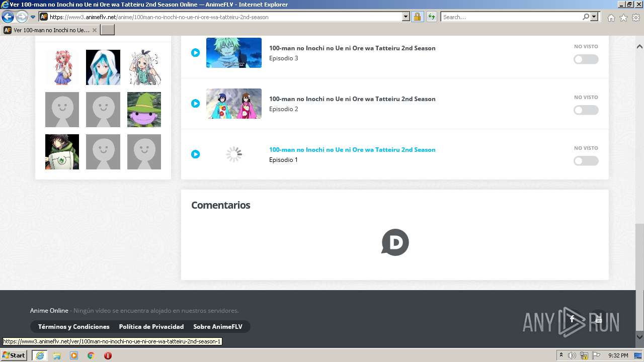Open the highlighted Episodio 1 title link

click(x=352, y=150)
